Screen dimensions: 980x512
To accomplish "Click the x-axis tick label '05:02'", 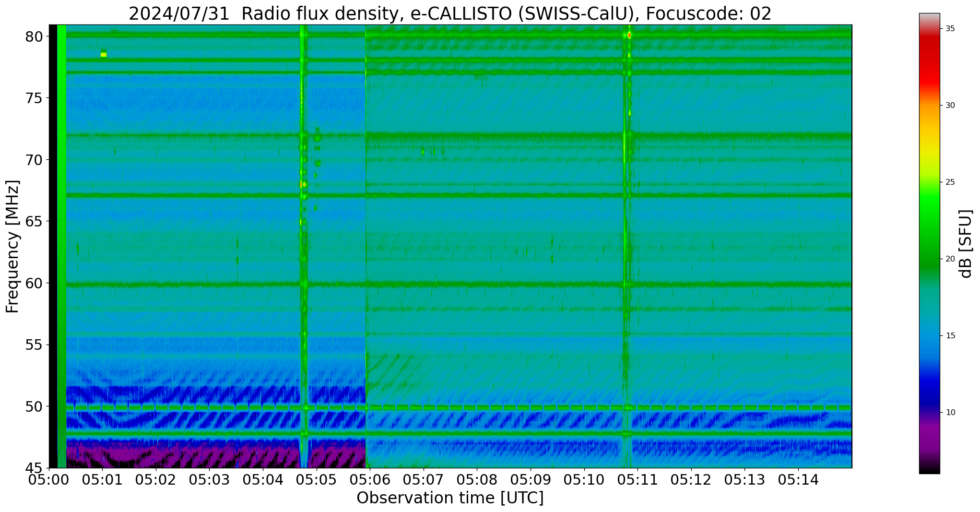I will [x=156, y=479].
